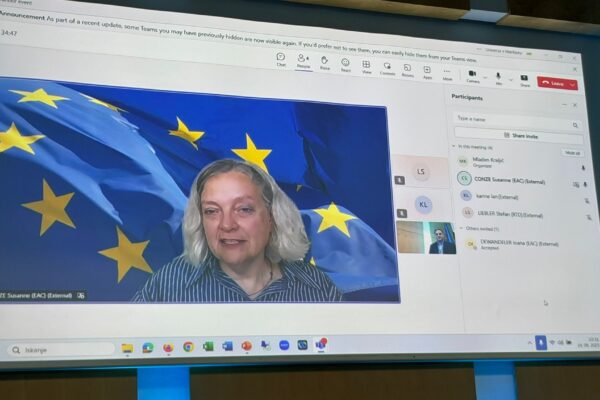
Task: Click the muted mic icon for KL participant
Action: tap(587, 201)
